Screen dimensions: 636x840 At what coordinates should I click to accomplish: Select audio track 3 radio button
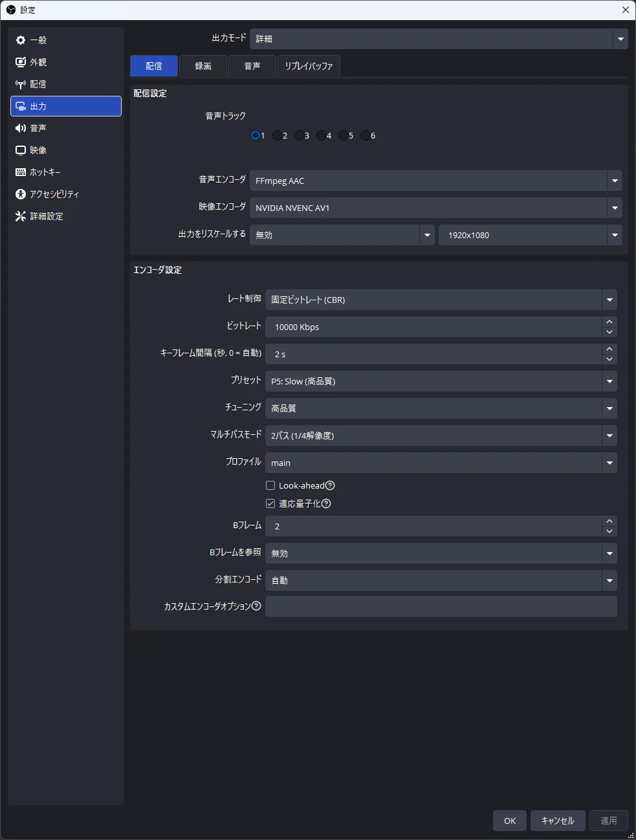pyautogui.click(x=299, y=135)
